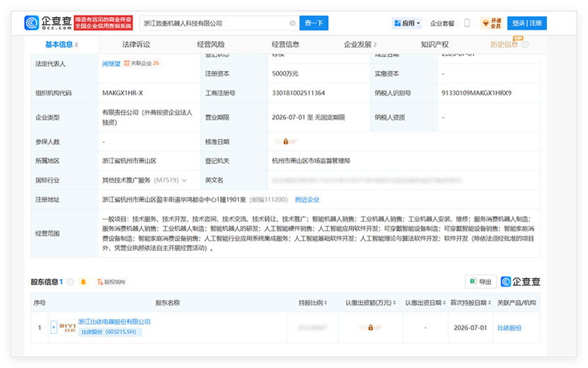Click the 登录 | 注册 button
588x368 pixels.
pos(526,23)
